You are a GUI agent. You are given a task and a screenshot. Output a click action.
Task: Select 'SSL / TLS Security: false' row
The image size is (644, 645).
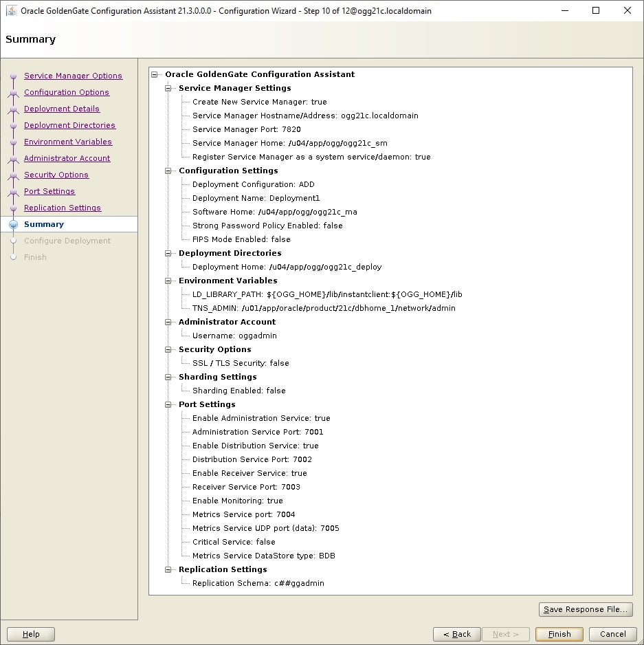point(241,363)
